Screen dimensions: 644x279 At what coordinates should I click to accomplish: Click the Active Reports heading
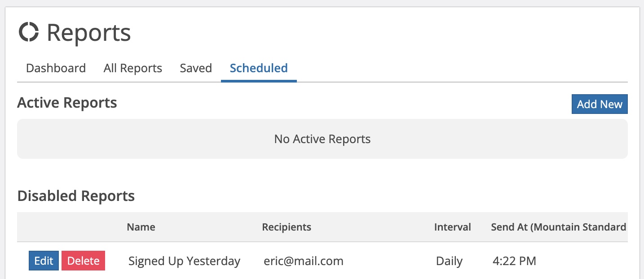tap(67, 103)
